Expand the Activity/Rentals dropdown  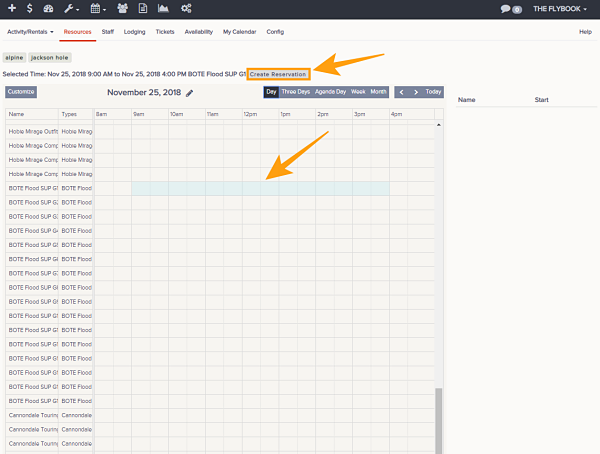30,32
